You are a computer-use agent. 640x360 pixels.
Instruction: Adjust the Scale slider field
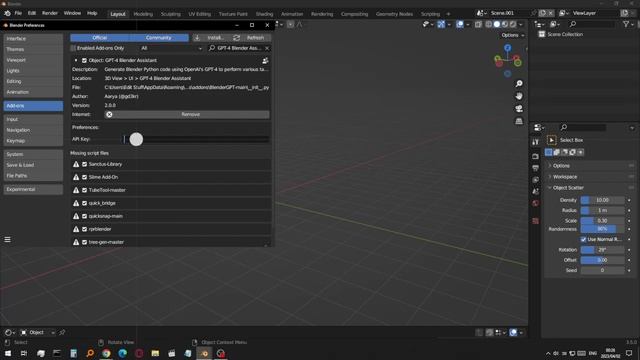coord(602,220)
